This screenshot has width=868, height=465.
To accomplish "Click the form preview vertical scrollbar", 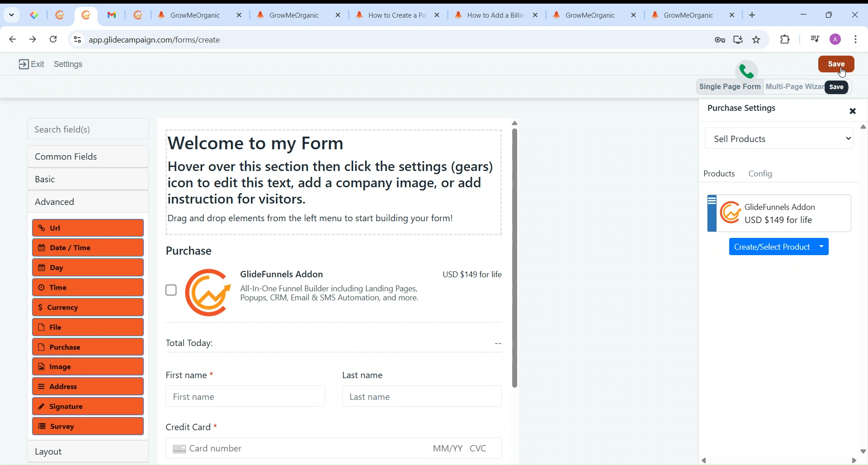I will click(515, 258).
